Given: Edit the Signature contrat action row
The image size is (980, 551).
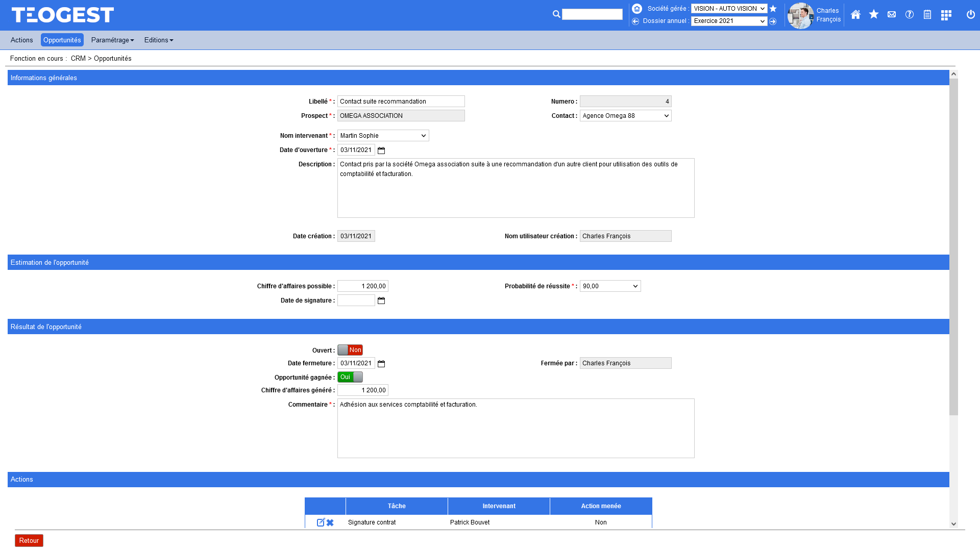Looking at the screenshot, I should click(x=321, y=522).
